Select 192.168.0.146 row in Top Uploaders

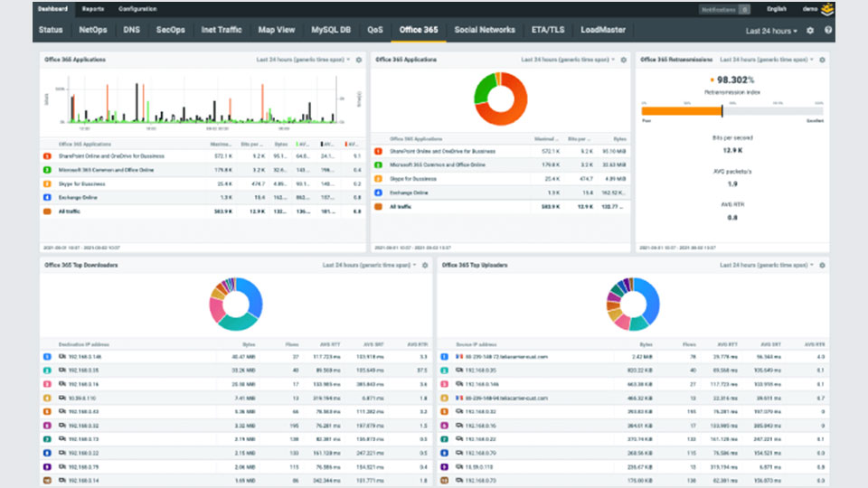coord(633,384)
